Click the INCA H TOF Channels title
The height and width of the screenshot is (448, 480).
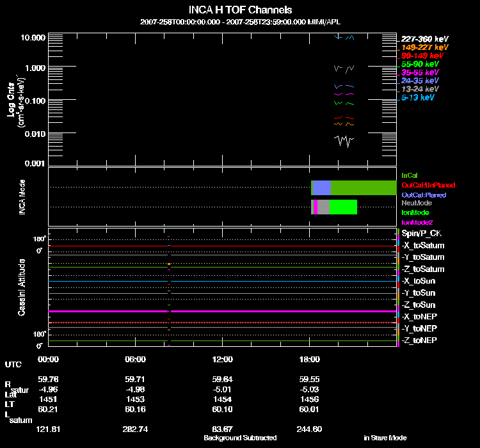pyautogui.click(x=240, y=10)
